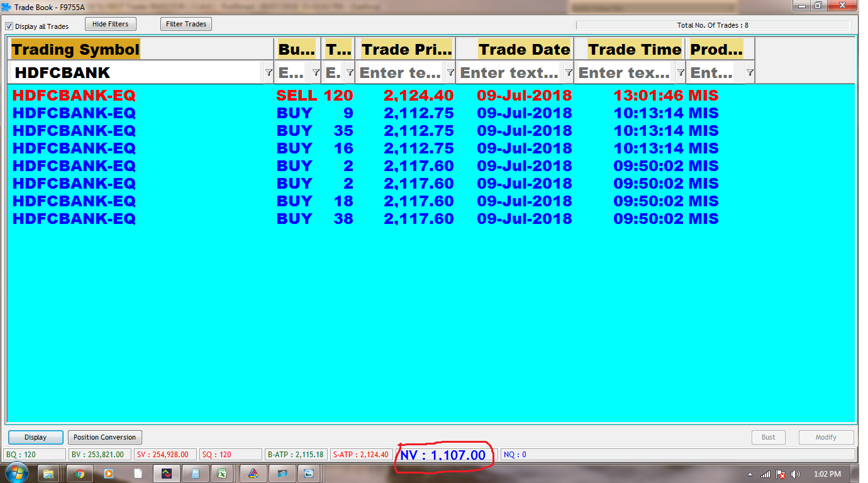Open the media player taskbar icon
This screenshot has width=868, height=483.
tap(109, 474)
